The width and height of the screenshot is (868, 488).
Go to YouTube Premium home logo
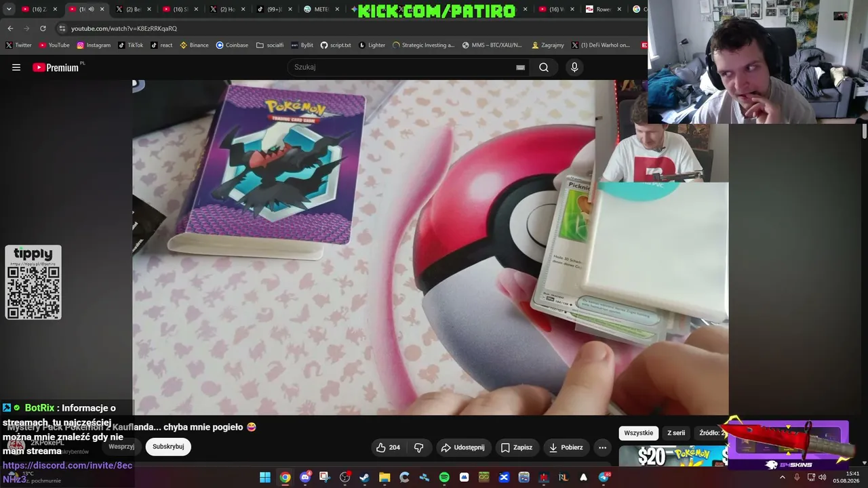56,67
